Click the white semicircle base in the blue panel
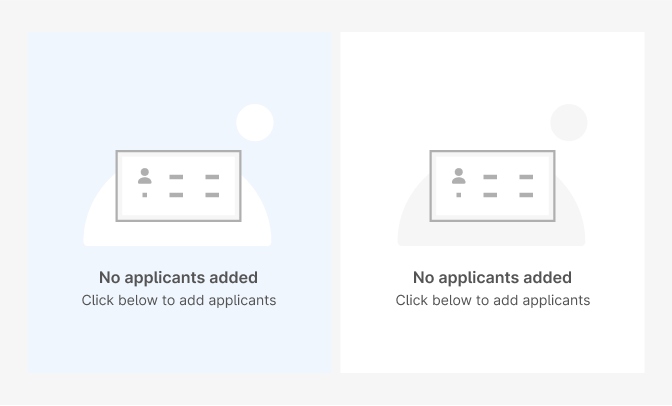Screen dimensions: 672x406 (x=177, y=234)
